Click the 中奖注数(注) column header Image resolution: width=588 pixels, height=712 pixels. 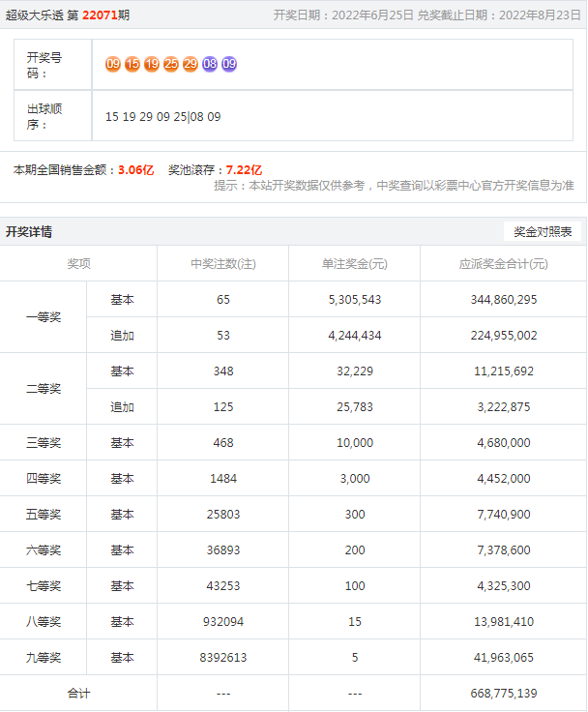(x=222, y=264)
